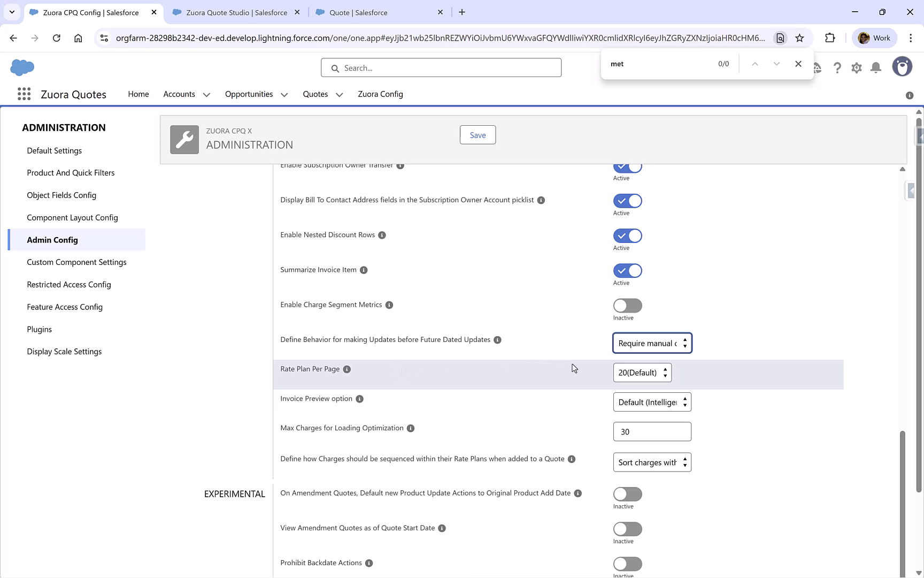Open the Setup gear icon
Screen dimensions: 924x578
[856, 68]
